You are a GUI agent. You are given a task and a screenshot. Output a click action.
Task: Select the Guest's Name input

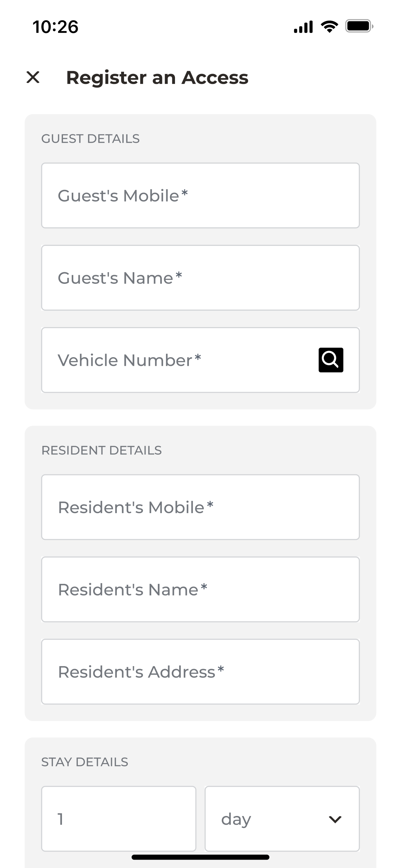click(200, 278)
